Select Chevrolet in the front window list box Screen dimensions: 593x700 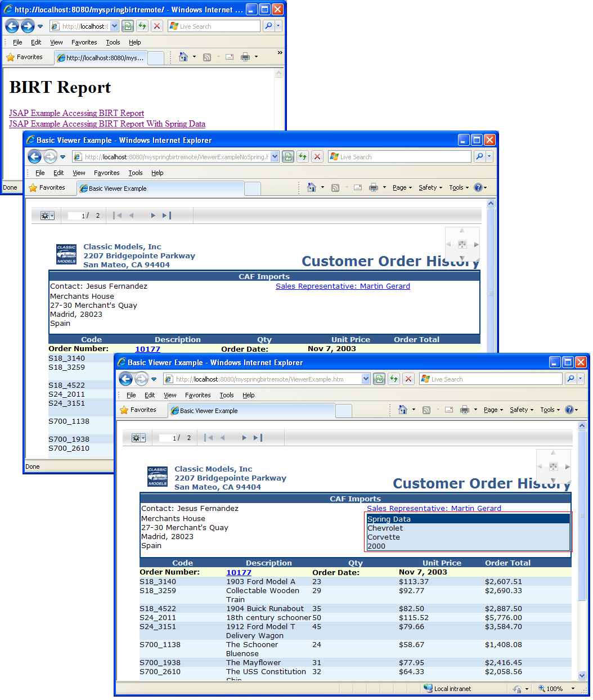pyautogui.click(x=468, y=528)
